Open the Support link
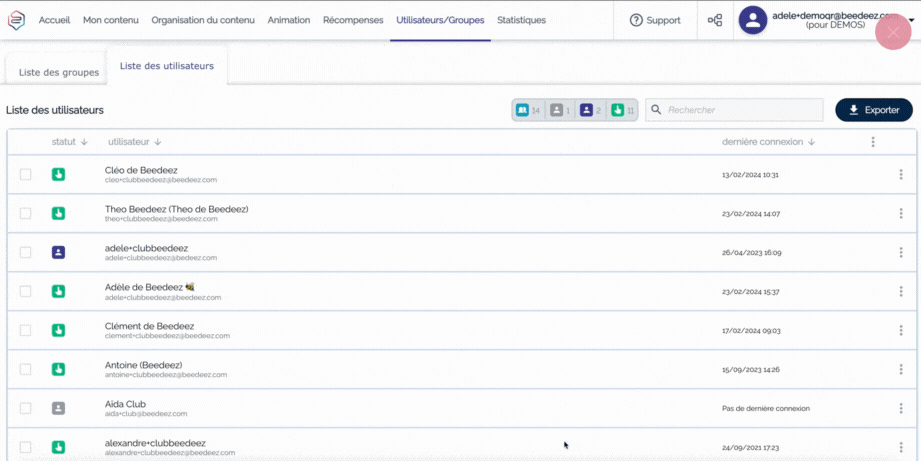The width and height of the screenshot is (921, 461). pos(655,20)
